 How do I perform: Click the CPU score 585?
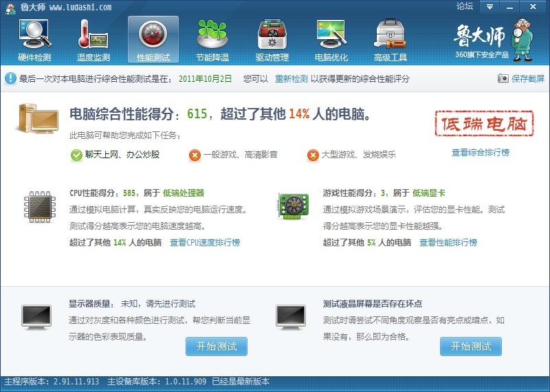pyautogui.click(x=129, y=193)
